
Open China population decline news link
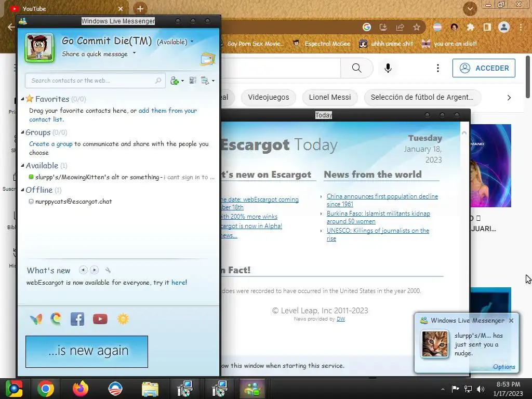pyautogui.click(x=382, y=200)
